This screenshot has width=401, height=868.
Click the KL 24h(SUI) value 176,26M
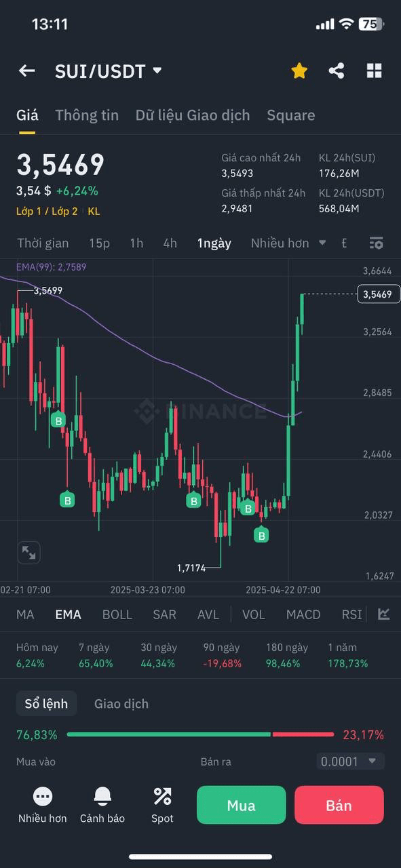(x=339, y=173)
